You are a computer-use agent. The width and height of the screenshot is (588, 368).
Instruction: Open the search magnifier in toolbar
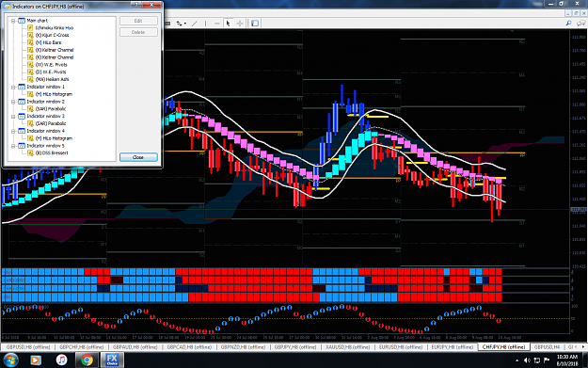(568, 24)
